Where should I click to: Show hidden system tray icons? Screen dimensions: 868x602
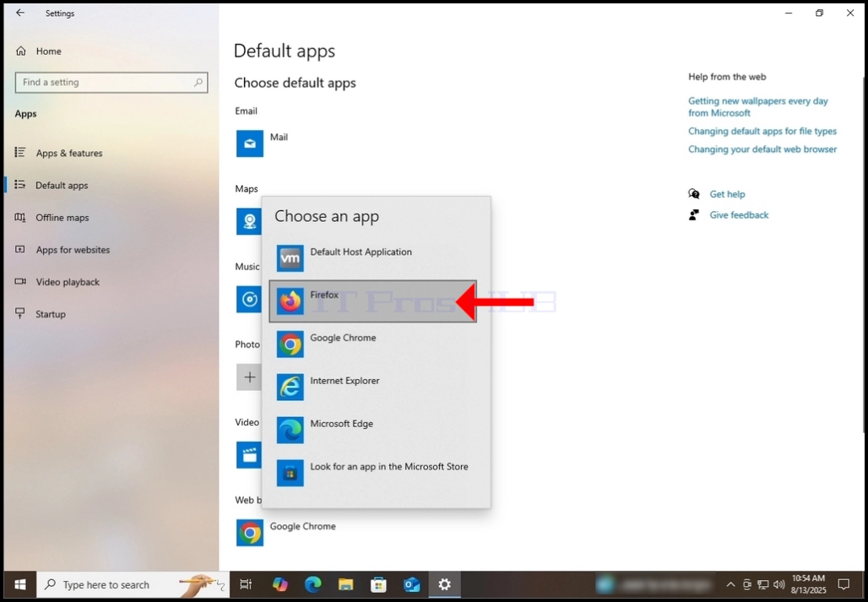(730, 584)
